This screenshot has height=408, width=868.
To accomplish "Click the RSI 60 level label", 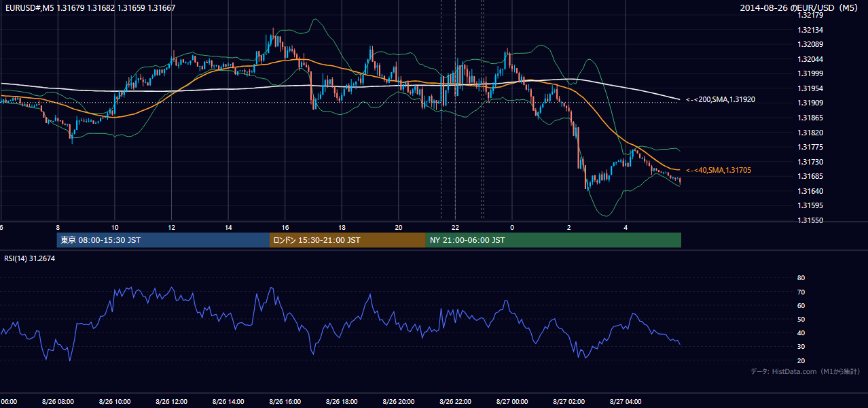I will coord(801,305).
